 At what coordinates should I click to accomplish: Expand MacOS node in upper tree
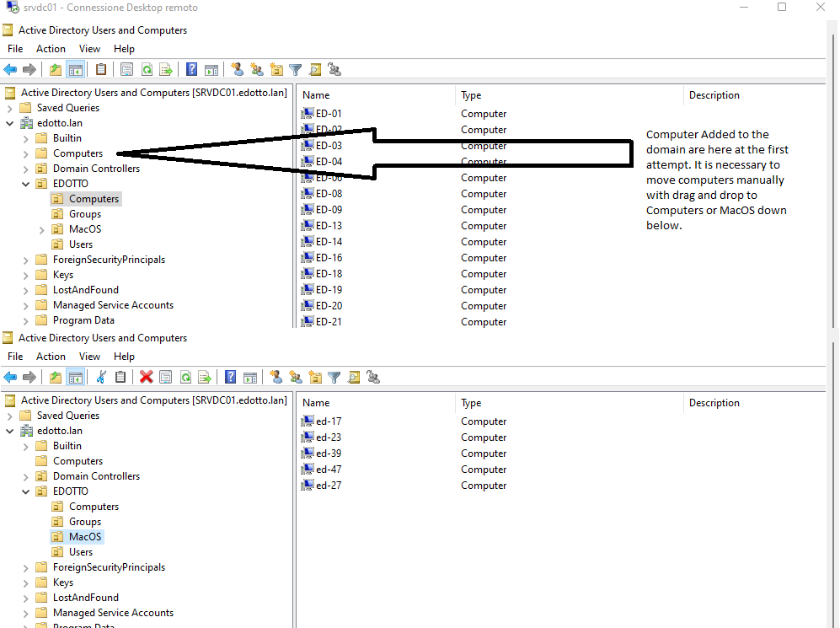(41, 229)
